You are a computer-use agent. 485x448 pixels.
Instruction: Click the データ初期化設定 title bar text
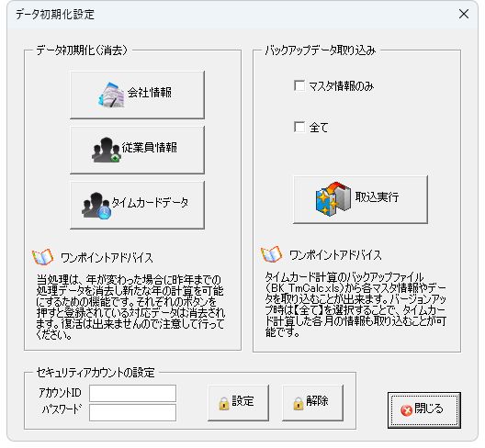(55, 14)
